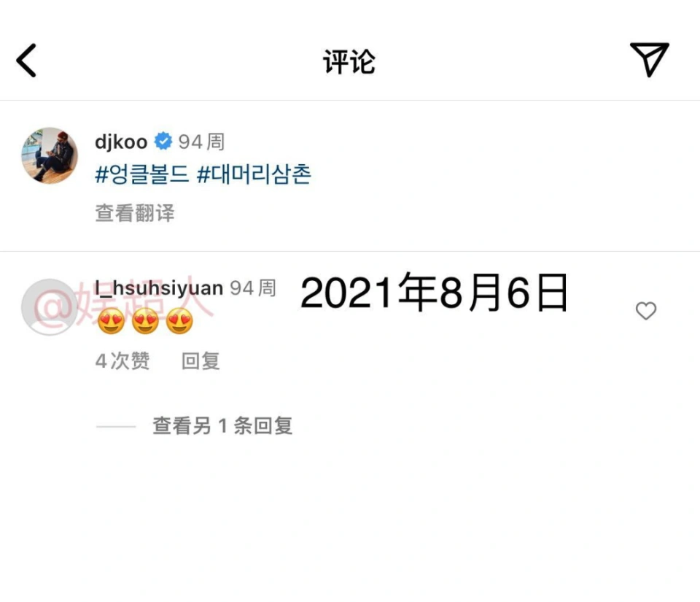Open the paper plane share icon
Screen dimensions: 700x602
[650, 59]
